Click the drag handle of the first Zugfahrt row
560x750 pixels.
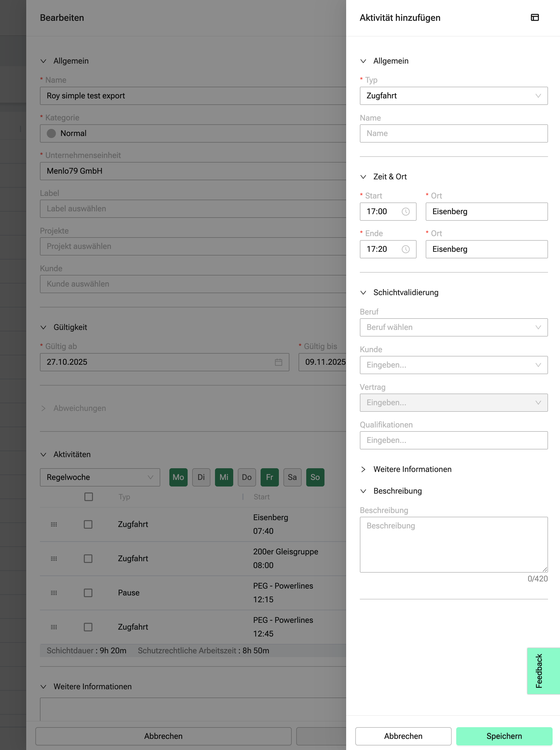coord(54,524)
